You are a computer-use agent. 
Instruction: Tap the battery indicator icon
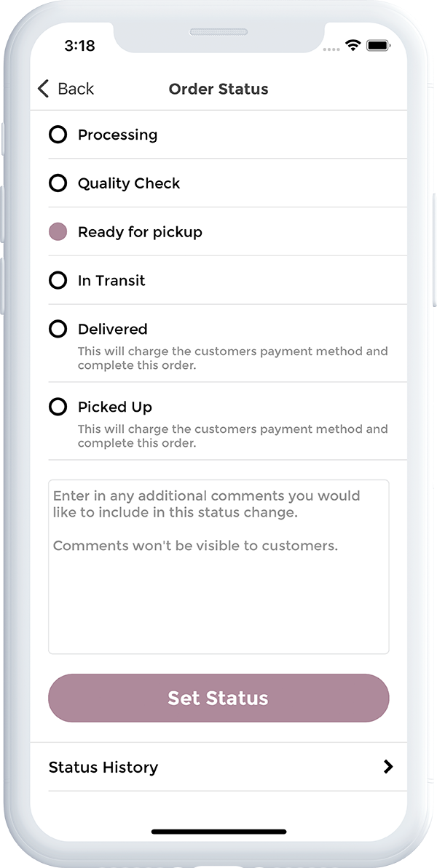379,46
